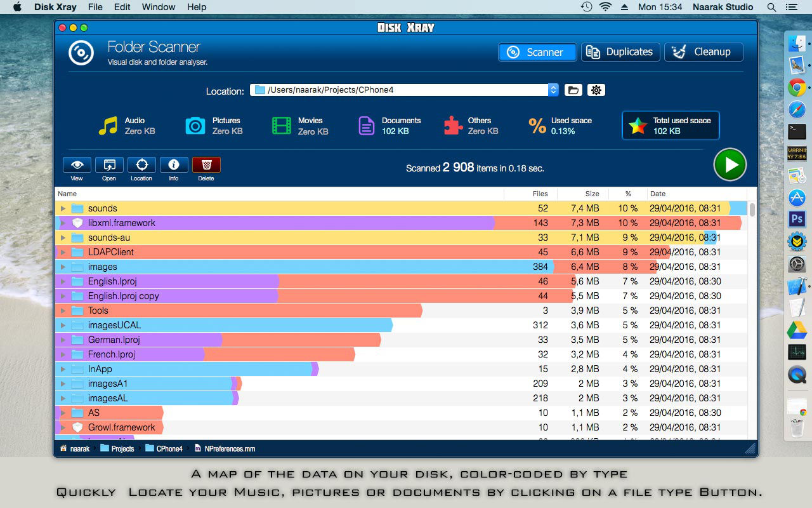Image resolution: width=812 pixels, height=508 pixels.
Task: Click the CPhone4 breadcrumb folder
Action: 164,448
